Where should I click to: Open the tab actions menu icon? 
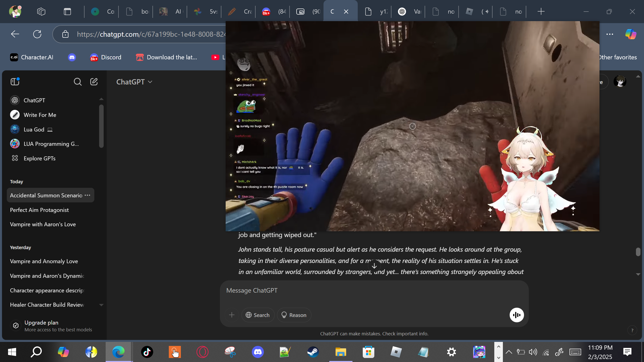[x=67, y=12]
